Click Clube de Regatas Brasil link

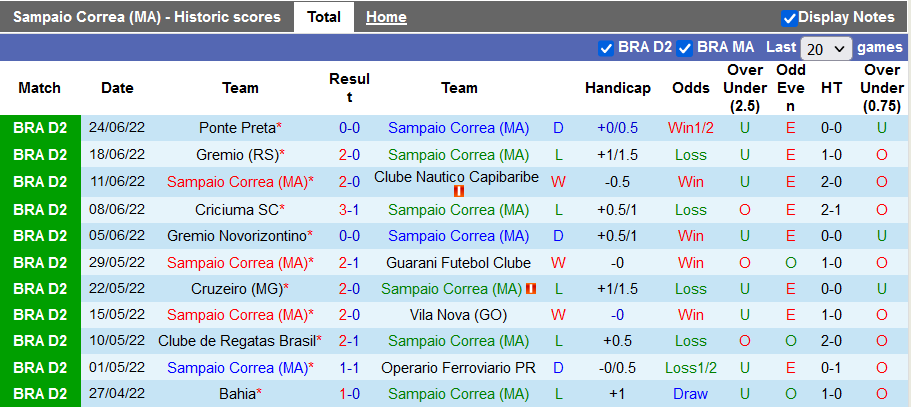236,340
